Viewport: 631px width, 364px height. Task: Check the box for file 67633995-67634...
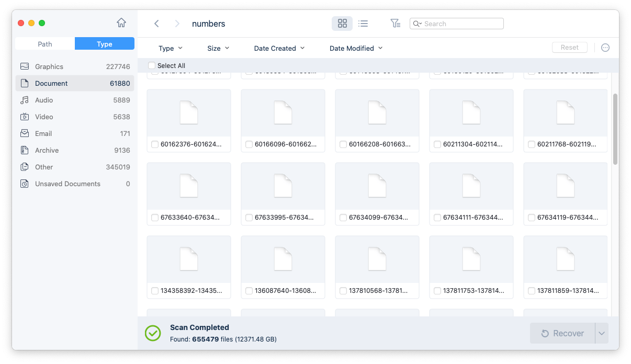coord(249,218)
